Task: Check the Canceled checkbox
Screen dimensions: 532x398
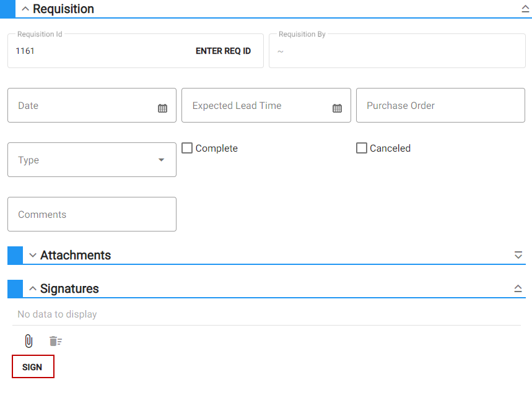Action: coord(361,148)
